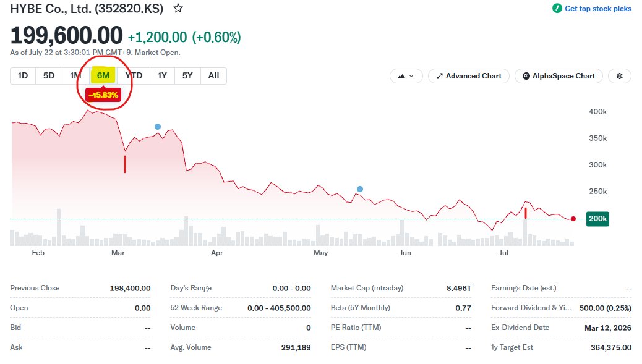The width and height of the screenshot is (642, 364).
Task: Click the Earnings Date (est.) label
Action: point(524,288)
